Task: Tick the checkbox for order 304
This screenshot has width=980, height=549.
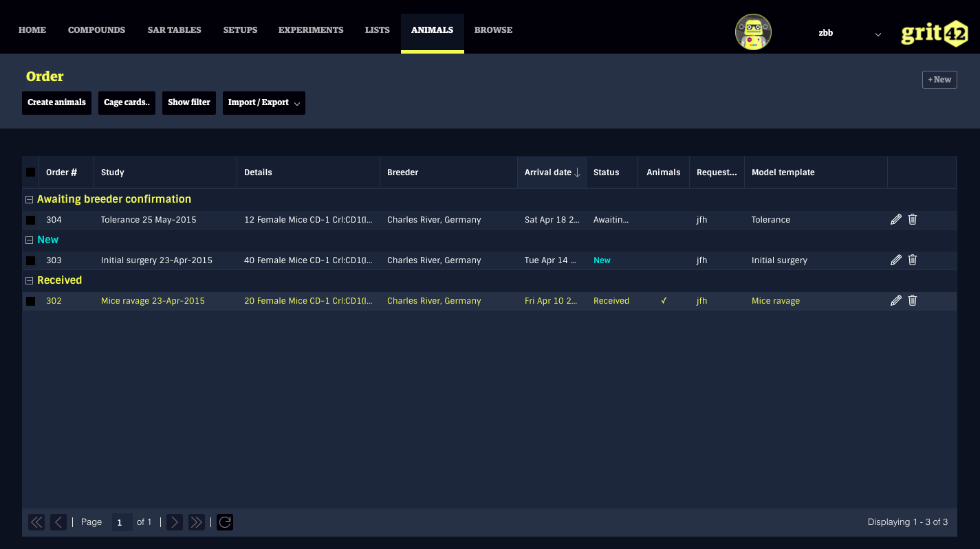Action: coord(31,221)
